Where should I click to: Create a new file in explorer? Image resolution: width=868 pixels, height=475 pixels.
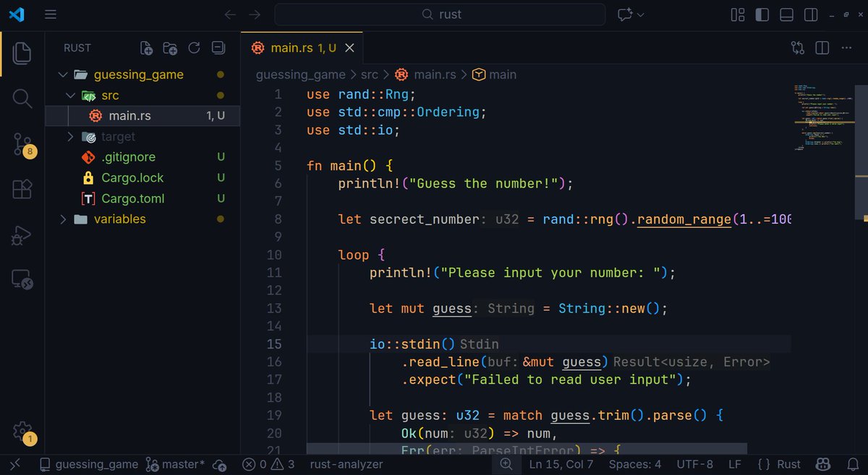[x=146, y=49]
